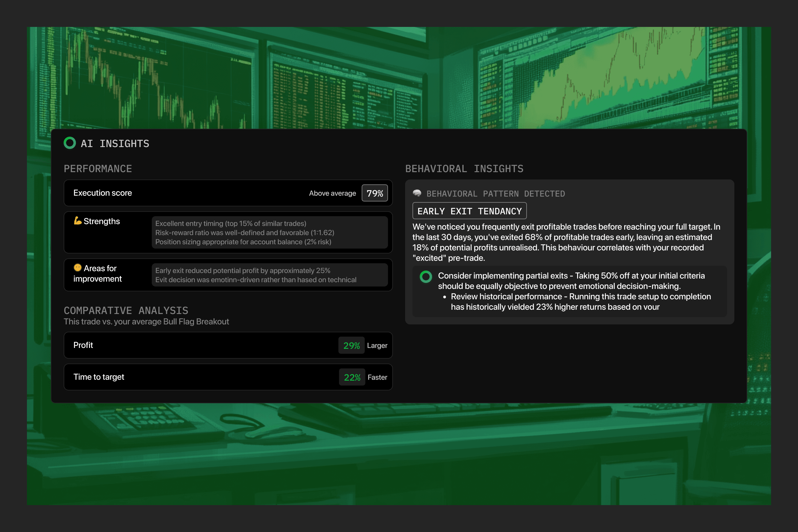Viewport: 798px width, 532px height.
Task: Click the green AI Insights ring icon
Action: pyautogui.click(x=70, y=143)
